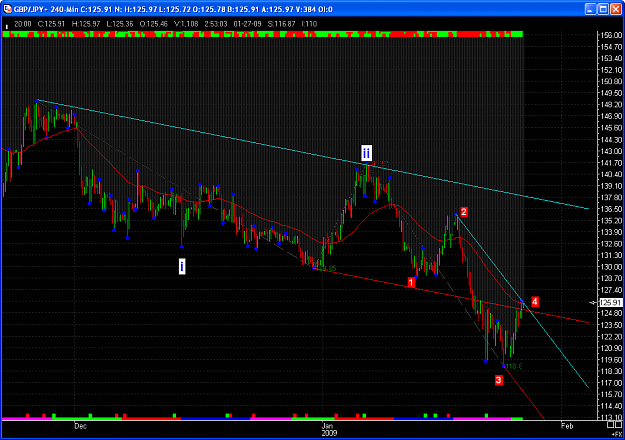Click the 149.50 price axis label

click(611, 93)
